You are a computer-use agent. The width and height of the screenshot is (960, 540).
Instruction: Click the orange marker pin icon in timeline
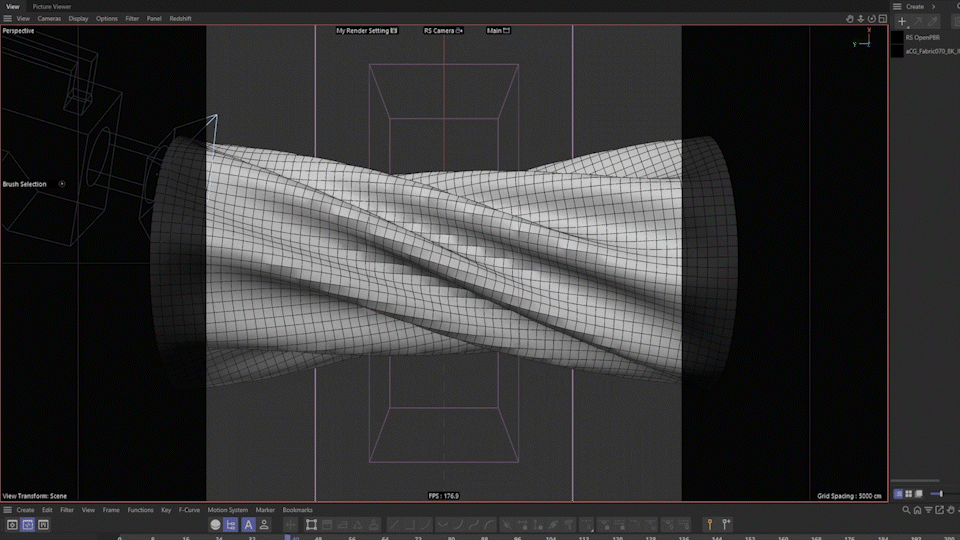(x=710, y=525)
